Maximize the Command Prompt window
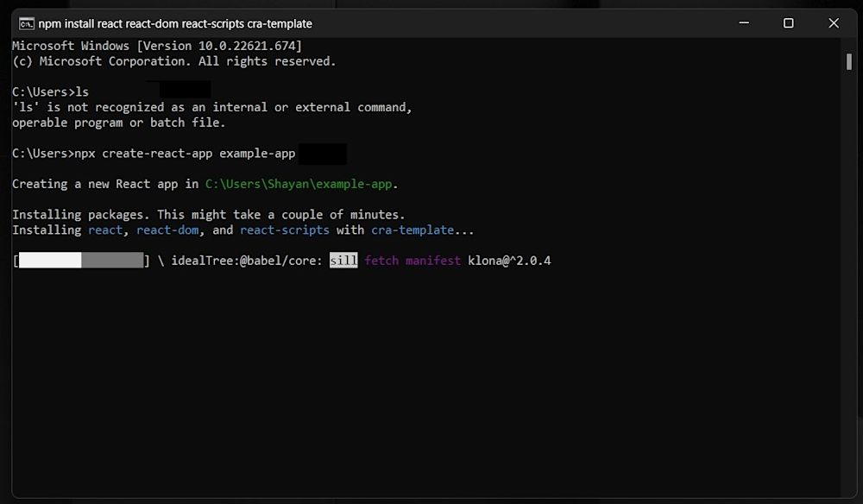Image resolution: width=863 pixels, height=504 pixels. click(787, 23)
